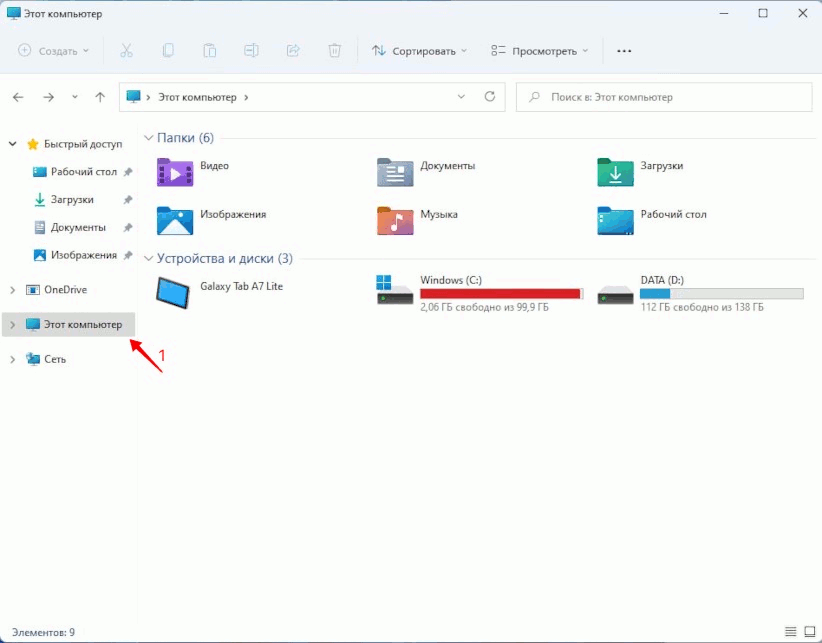
Task: Click the pin icon next to sidebar Загрузки
Action: click(x=128, y=200)
